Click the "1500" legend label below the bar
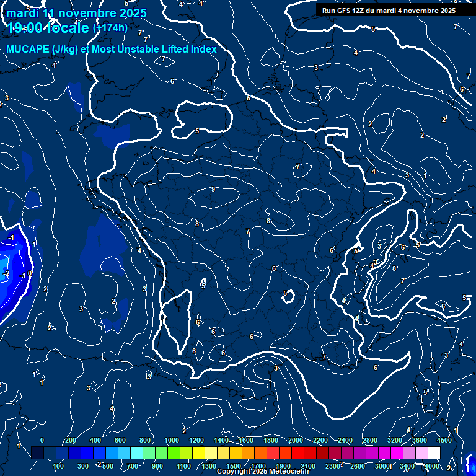The image size is (476, 476). pyautogui.click(x=234, y=466)
